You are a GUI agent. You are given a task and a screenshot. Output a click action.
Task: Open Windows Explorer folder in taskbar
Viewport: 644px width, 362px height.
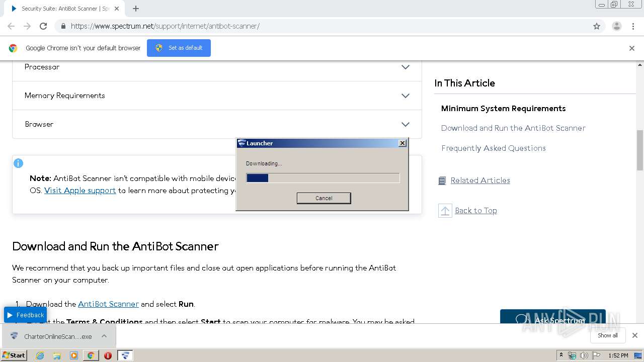click(57, 355)
